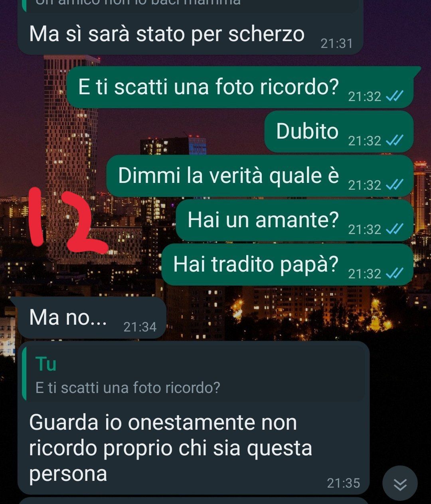The width and height of the screenshot is (431, 504).
Task: Select 'Hai un amante?' message bubble
Action: [295, 220]
